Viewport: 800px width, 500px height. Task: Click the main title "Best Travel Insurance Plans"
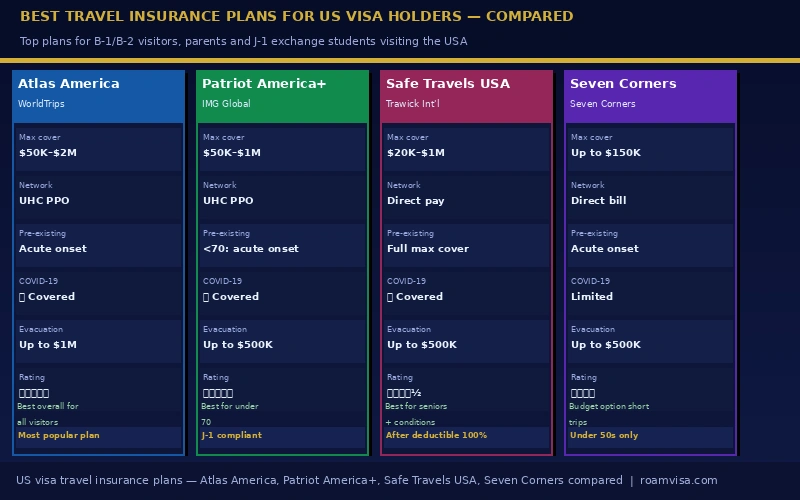(x=296, y=16)
